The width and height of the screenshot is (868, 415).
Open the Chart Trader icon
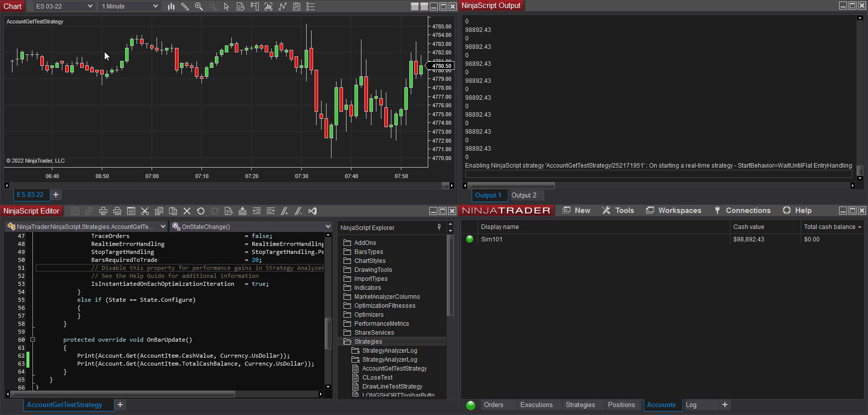(x=255, y=6)
